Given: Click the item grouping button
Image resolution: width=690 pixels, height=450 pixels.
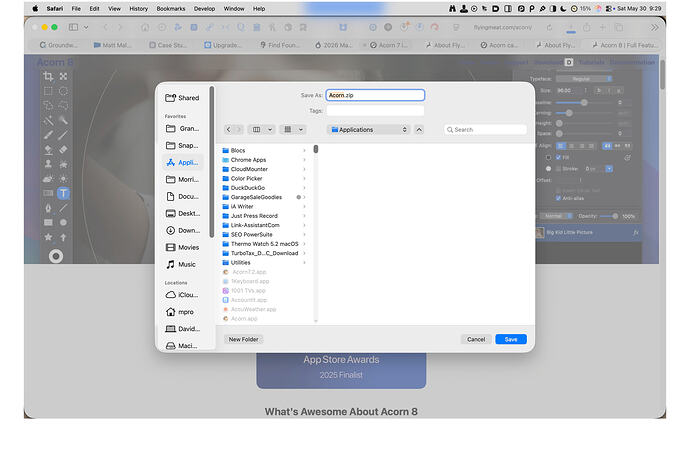Looking at the screenshot, I should point(287,129).
